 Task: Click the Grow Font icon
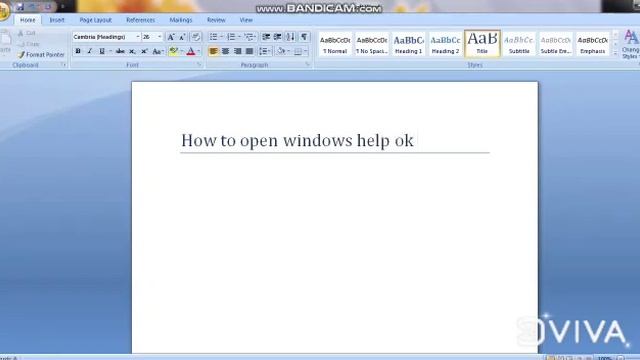pyautogui.click(x=171, y=37)
